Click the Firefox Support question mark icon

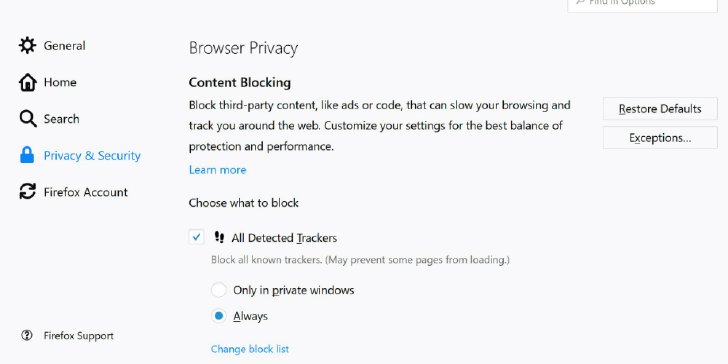coord(27,335)
